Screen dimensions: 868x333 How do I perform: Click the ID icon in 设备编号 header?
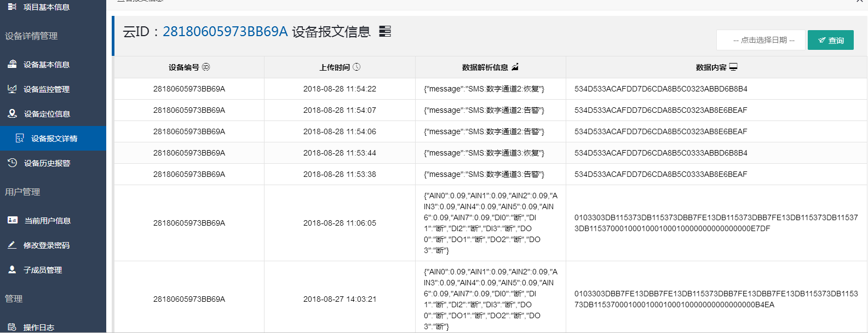[206, 67]
